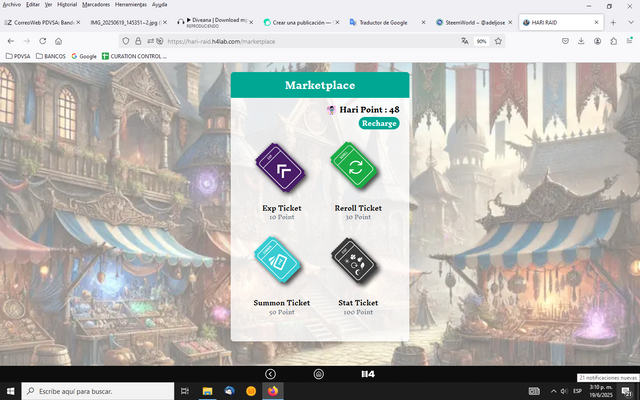Open the Archivo menu
The image size is (640, 400).
click(x=12, y=4)
